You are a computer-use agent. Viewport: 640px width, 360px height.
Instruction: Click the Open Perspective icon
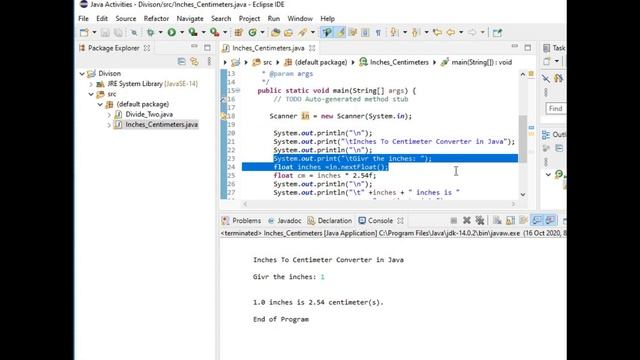coord(497,33)
